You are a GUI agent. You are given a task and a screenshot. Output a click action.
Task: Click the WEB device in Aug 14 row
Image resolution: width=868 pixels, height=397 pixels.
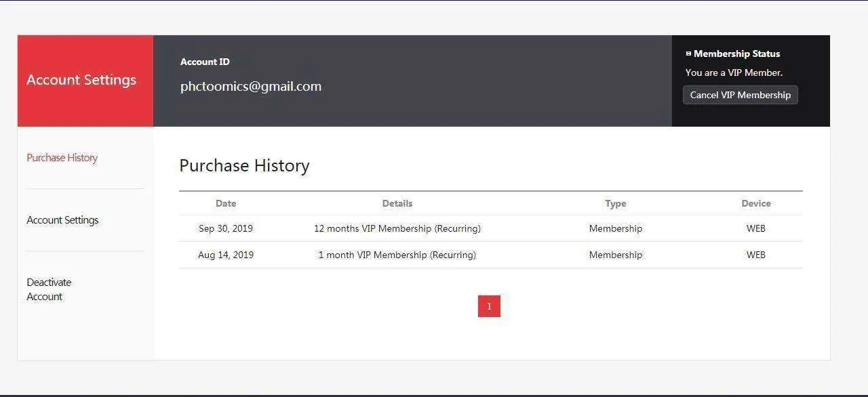pyautogui.click(x=756, y=255)
